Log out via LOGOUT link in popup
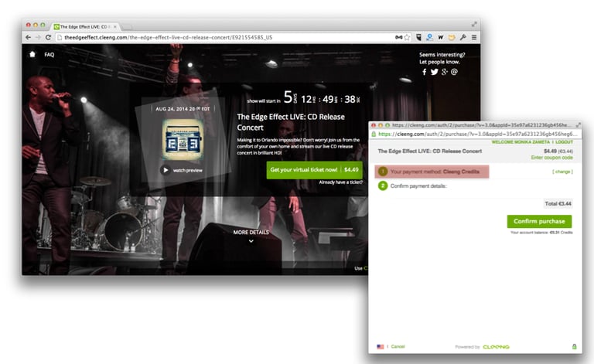 tap(564, 142)
